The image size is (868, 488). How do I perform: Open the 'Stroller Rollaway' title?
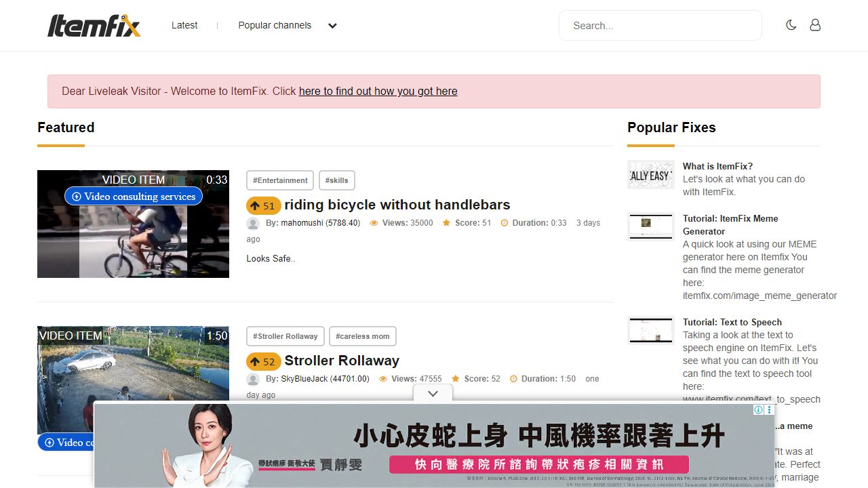tap(342, 361)
